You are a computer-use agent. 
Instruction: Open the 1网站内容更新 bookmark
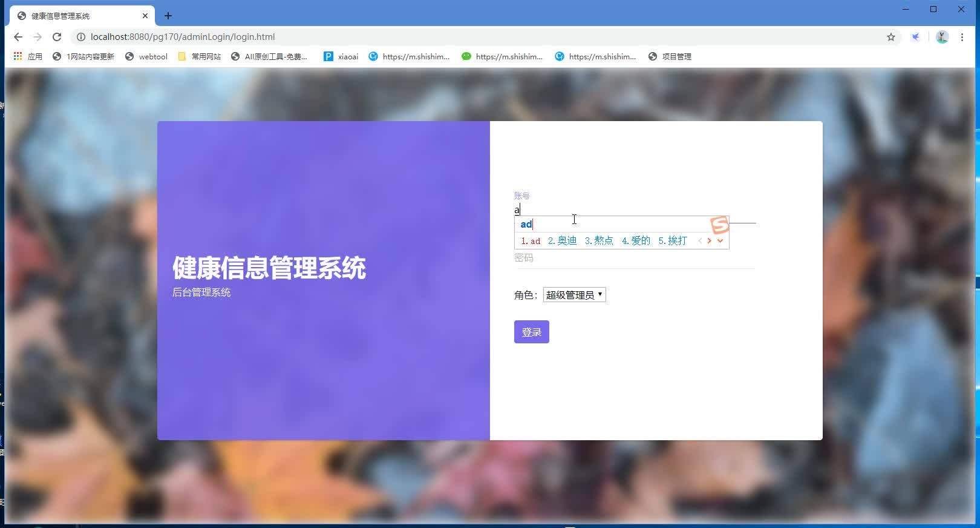click(x=83, y=56)
